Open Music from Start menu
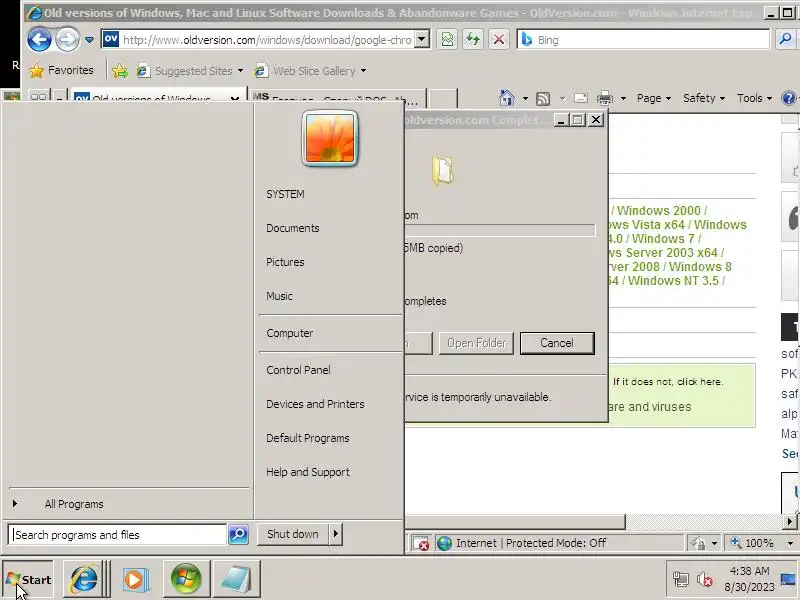 pyautogui.click(x=280, y=296)
